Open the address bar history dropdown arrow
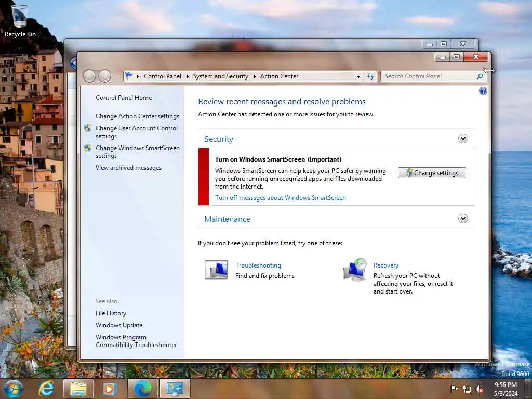 tap(358, 77)
